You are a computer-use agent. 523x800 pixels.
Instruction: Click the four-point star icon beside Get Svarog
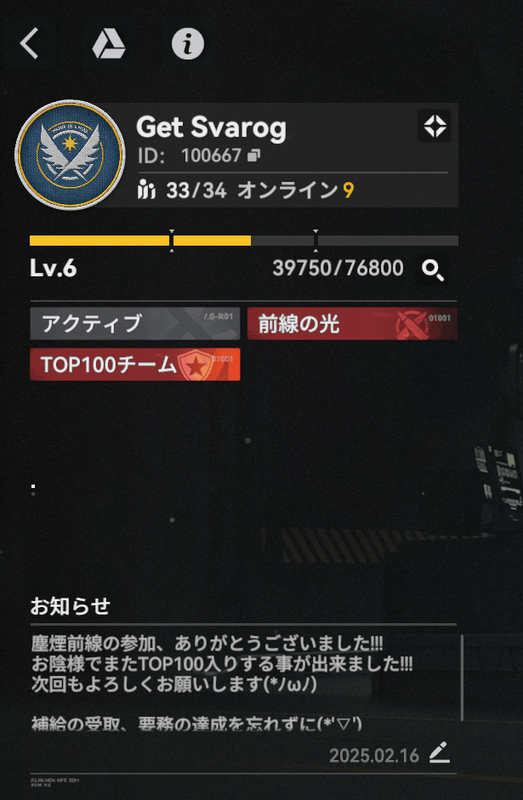435,126
